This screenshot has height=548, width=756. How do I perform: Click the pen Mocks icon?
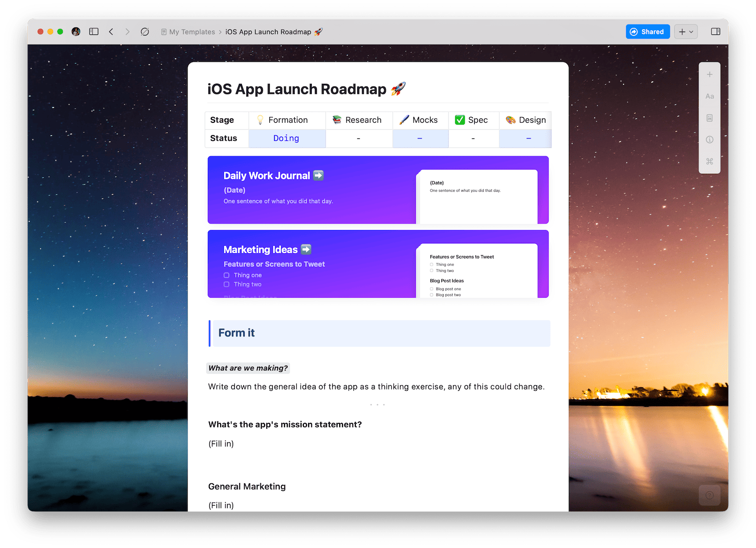[x=404, y=120]
